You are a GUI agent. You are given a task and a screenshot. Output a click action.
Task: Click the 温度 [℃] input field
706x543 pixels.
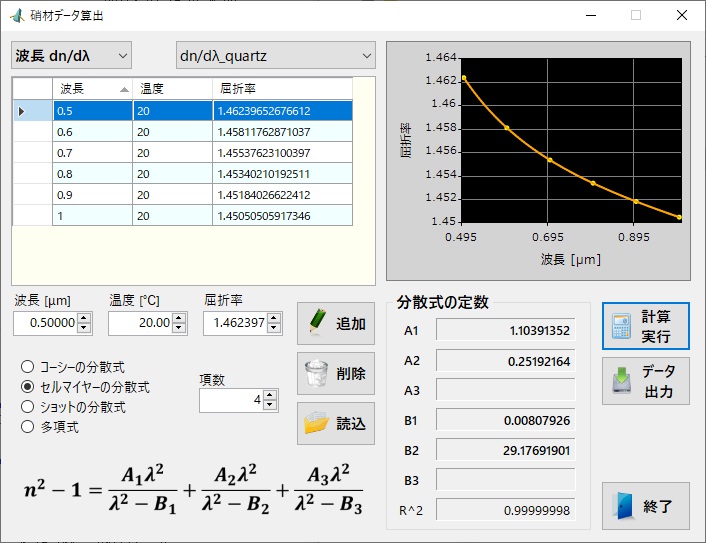click(140, 323)
